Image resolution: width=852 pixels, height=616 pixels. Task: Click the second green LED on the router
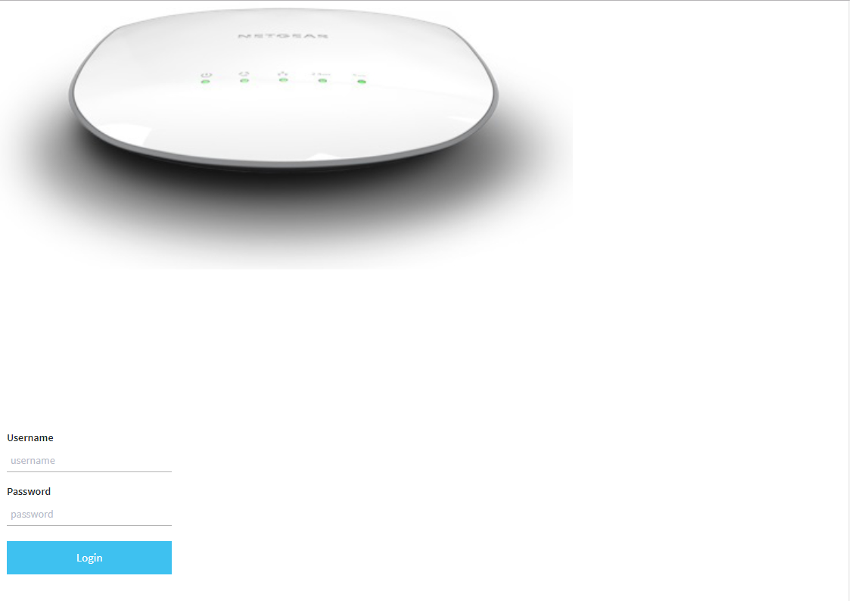point(244,81)
